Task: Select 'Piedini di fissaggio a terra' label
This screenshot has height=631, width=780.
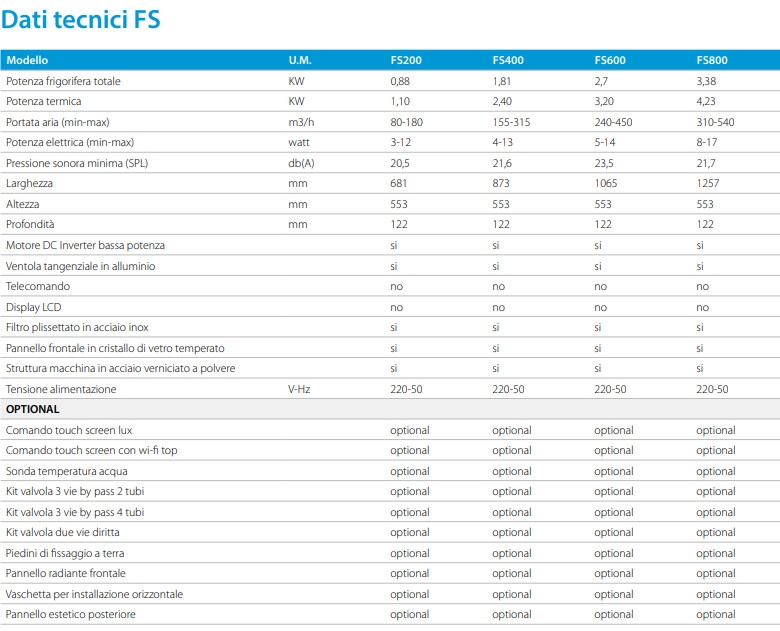Action: coord(65,553)
